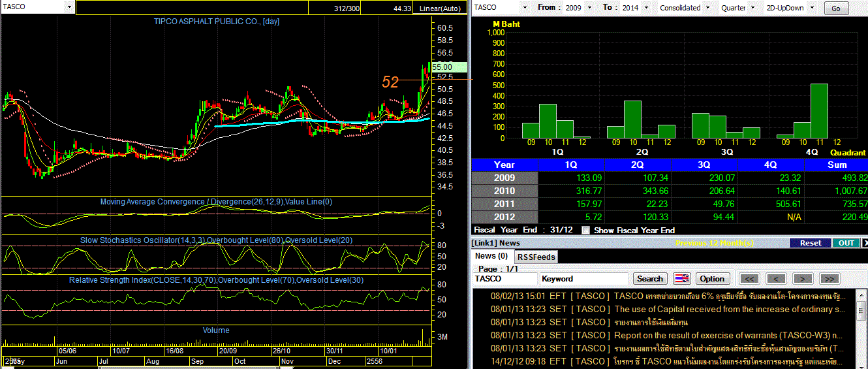Select the 2012 row label in table

504,217
